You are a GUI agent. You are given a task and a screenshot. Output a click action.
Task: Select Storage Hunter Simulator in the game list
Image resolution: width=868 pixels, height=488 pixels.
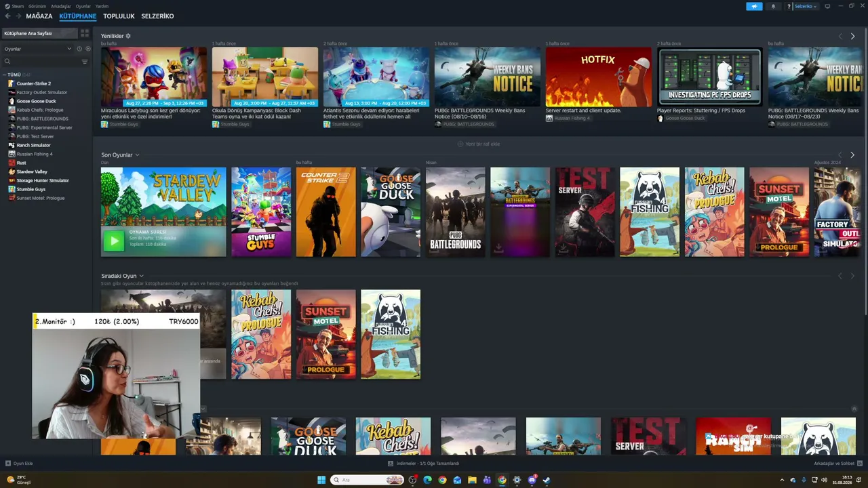(43, 180)
